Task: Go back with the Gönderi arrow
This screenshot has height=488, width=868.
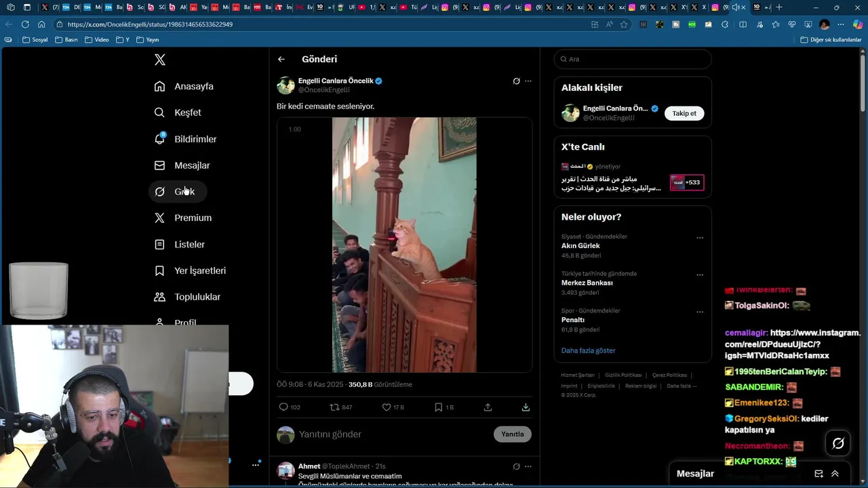Action: click(x=281, y=59)
